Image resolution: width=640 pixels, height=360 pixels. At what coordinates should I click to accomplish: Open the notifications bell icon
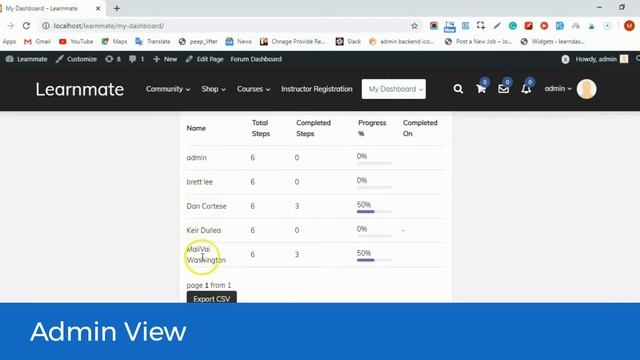pyautogui.click(x=526, y=89)
